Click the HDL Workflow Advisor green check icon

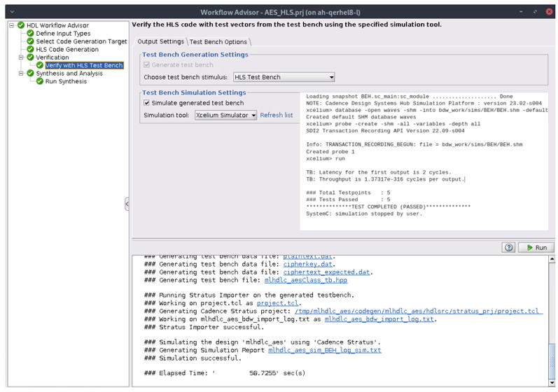(x=21, y=26)
